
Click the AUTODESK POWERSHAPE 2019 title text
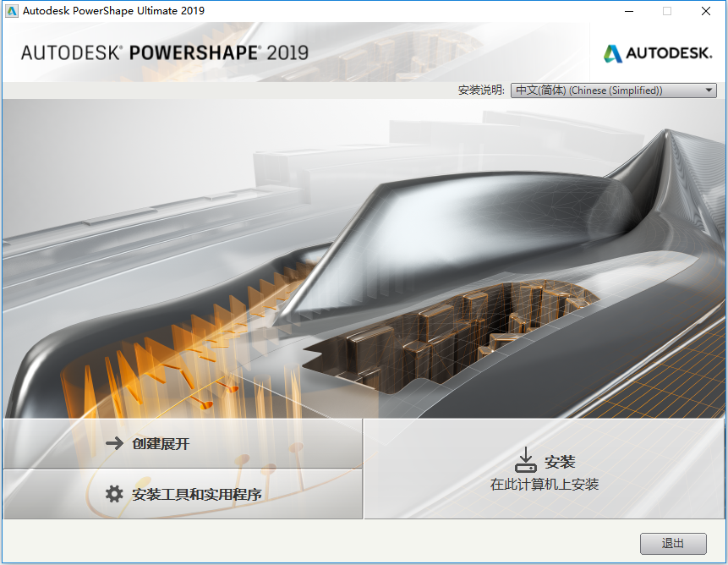pyautogui.click(x=165, y=53)
